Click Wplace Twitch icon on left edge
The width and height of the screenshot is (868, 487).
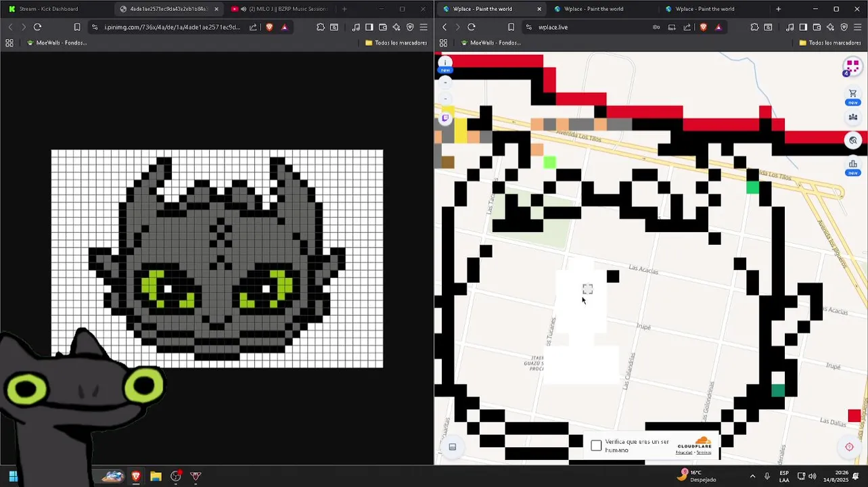tap(445, 118)
